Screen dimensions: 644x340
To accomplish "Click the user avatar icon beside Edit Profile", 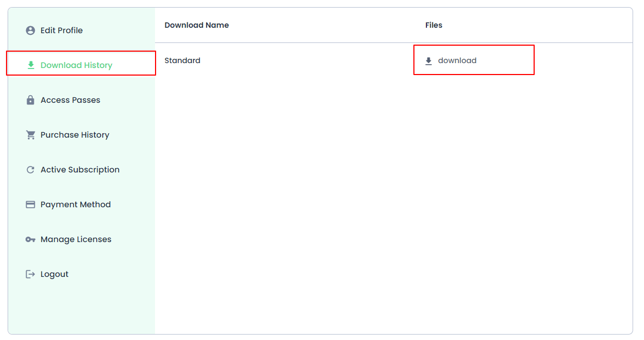I will pyautogui.click(x=30, y=30).
